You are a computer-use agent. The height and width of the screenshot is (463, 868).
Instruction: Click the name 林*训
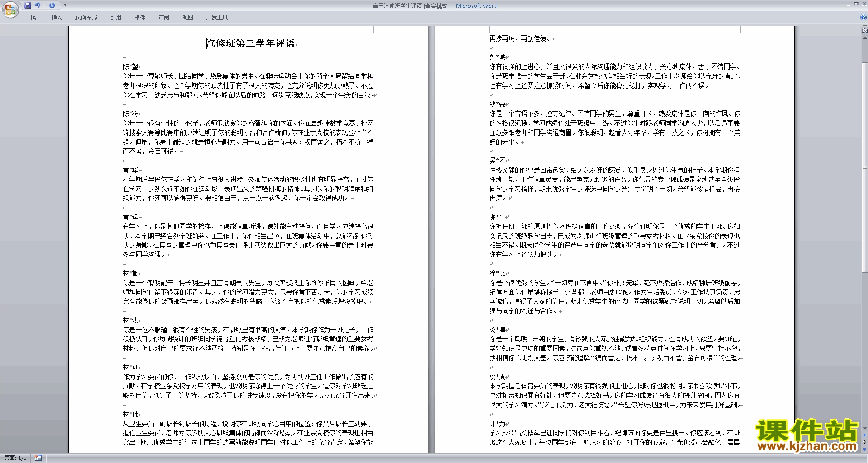(131, 367)
